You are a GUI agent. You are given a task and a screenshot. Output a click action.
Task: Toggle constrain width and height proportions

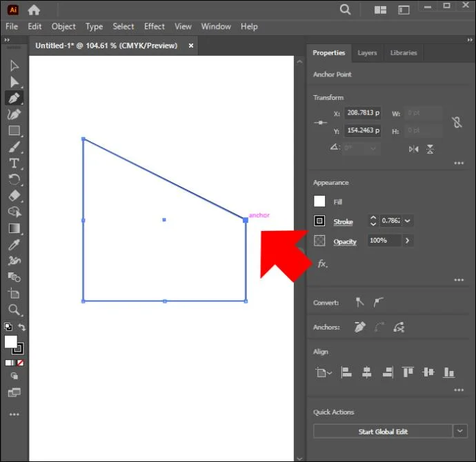[457, 122]
